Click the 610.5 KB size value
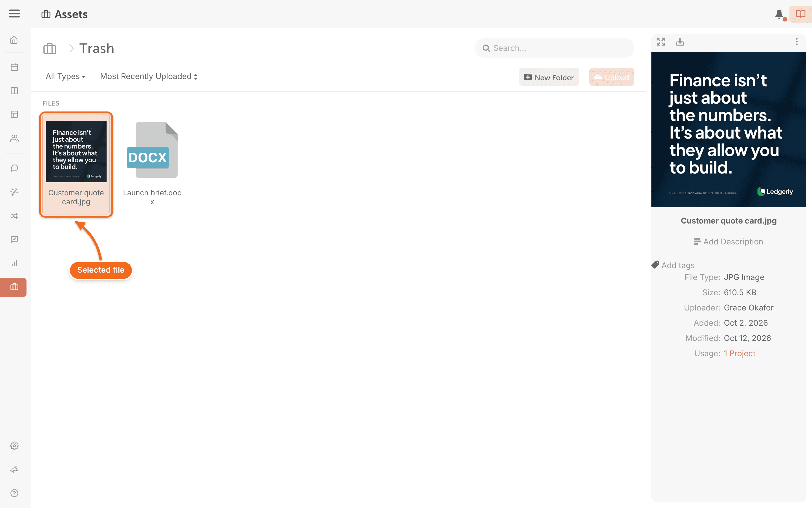The width and height of the screenshot is (812, 508). coord(740,292)
